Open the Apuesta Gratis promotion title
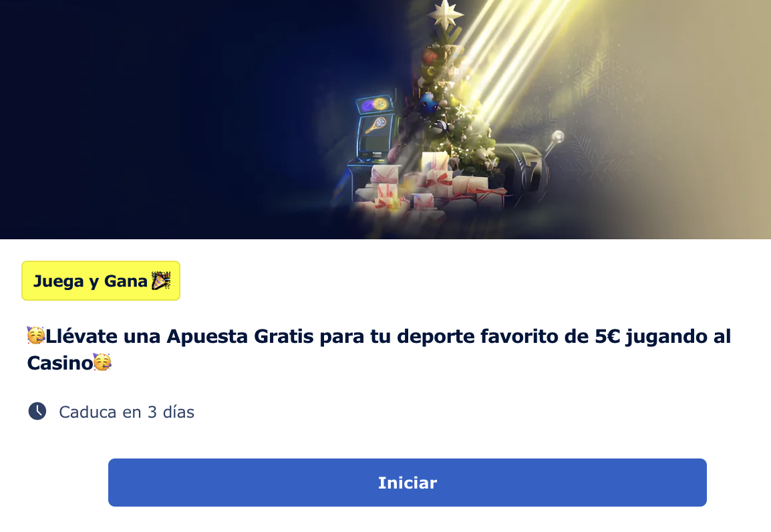Image resolution: width=771 pixels, height=532 pixels. click(x=379, y=349)
